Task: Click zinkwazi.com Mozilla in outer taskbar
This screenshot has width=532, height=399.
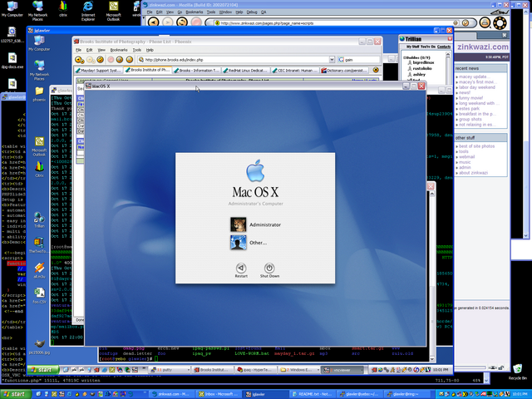Action: (x=172, y=394)
